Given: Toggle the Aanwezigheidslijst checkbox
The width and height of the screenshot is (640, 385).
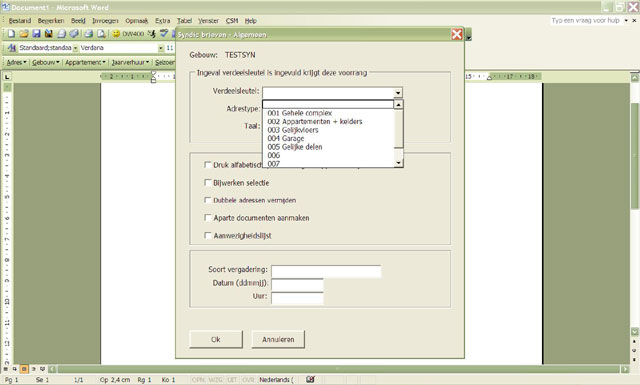Looking at the screenshot, I should pos(208,235).
